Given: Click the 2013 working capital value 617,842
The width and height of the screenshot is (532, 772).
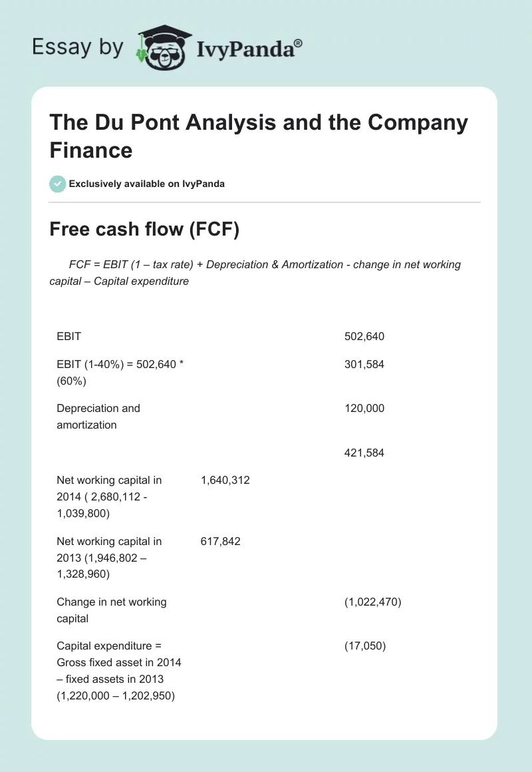Looking at the screenshot, I should (220, 542).
